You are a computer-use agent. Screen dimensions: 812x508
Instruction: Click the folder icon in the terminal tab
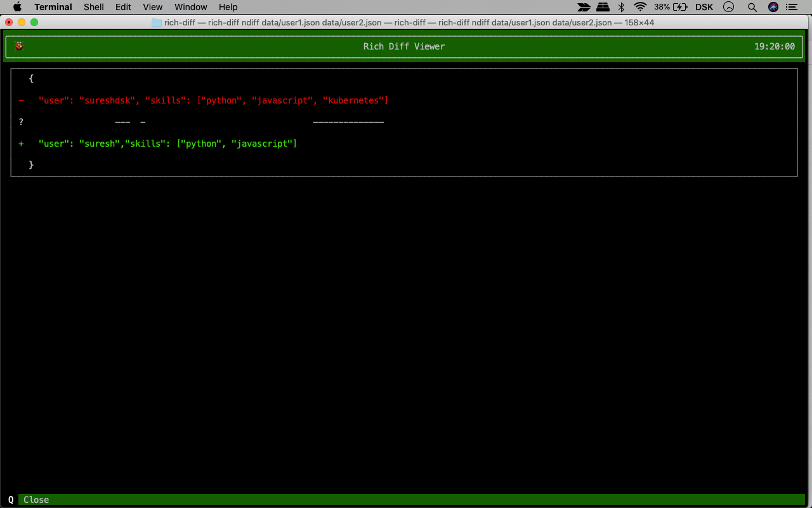pos(156,22)
